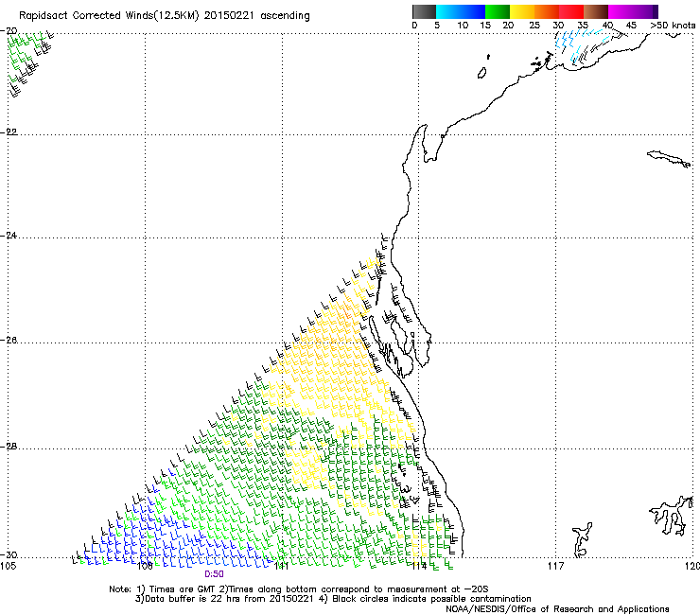Click the longitude axis label "105"
The height and width of the screenshot is (615, 700).
point(8,567)
